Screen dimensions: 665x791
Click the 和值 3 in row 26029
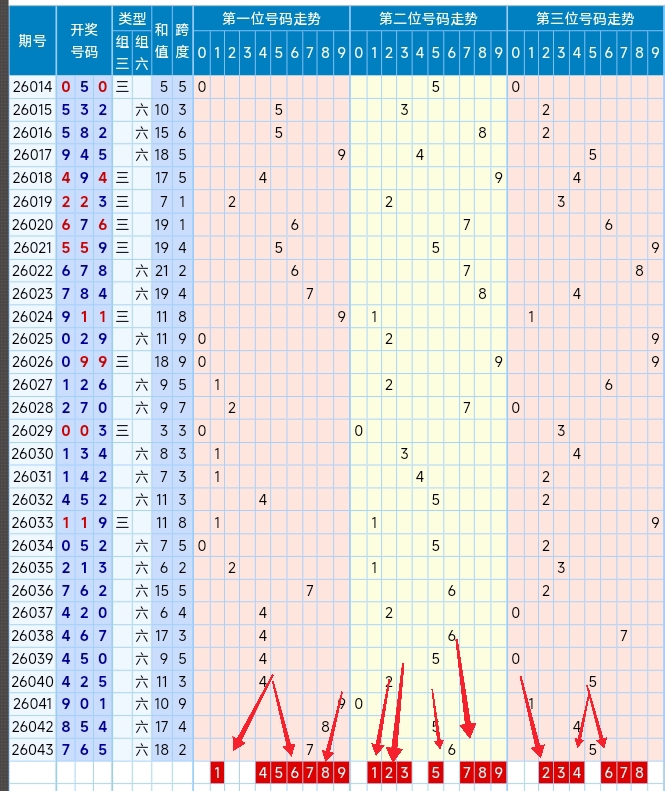[x=163, y=430]
